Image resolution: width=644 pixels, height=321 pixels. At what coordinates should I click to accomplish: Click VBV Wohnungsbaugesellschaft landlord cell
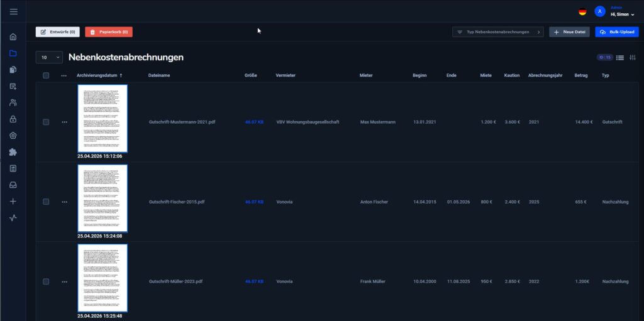pos(308,122)
